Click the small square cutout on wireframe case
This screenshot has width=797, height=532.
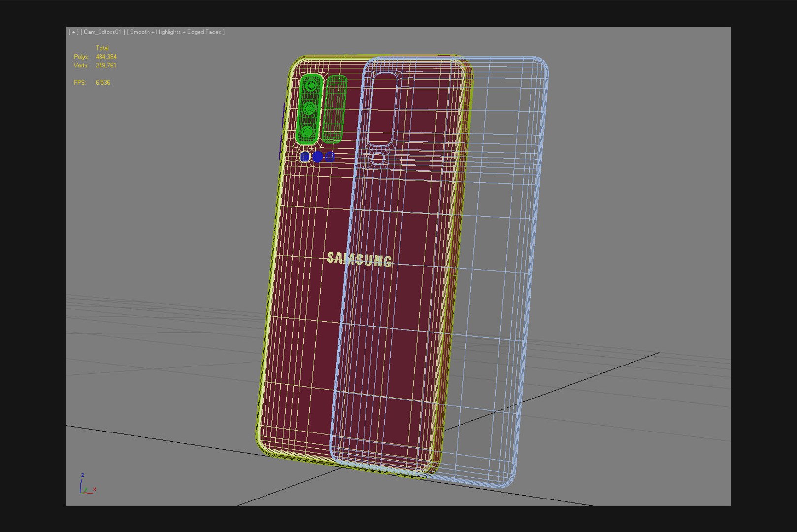click(378, 158)
